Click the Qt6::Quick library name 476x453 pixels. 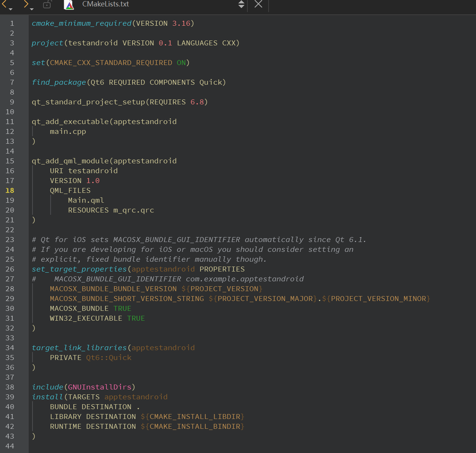(x=109, y=358)
